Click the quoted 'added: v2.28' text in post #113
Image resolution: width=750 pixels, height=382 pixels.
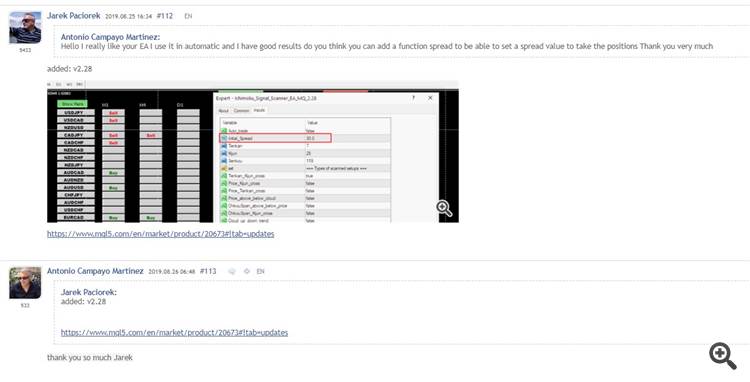coord(83,302)
